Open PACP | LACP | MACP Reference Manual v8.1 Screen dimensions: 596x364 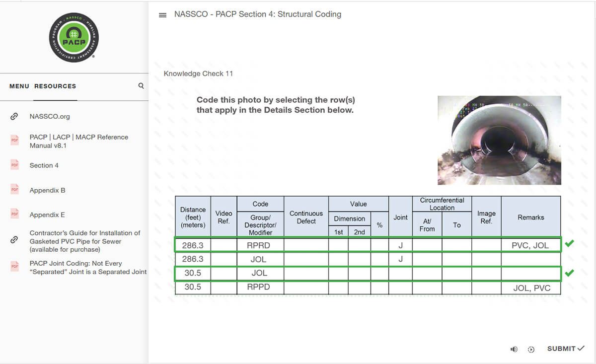79,141
